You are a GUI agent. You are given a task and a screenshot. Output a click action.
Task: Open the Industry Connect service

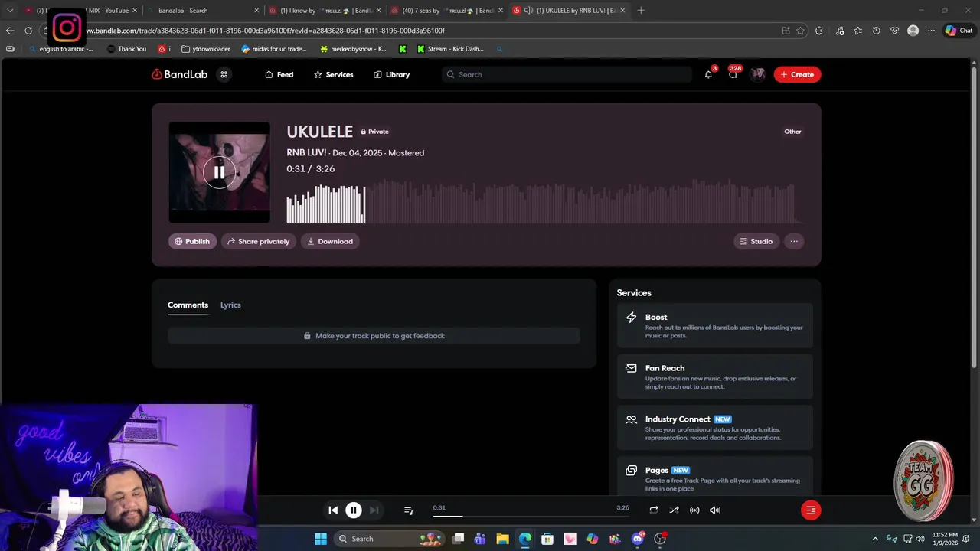click(715, 428)
